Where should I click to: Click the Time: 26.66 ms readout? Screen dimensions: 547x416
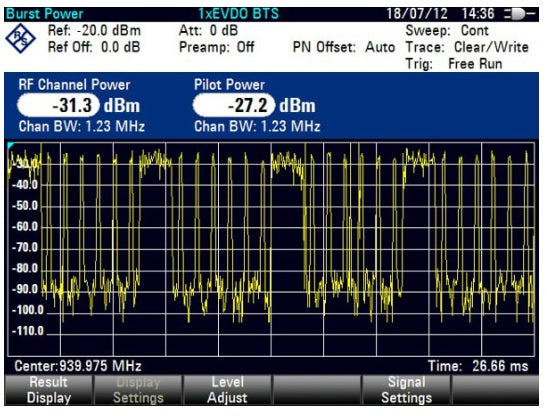point(478,366)
